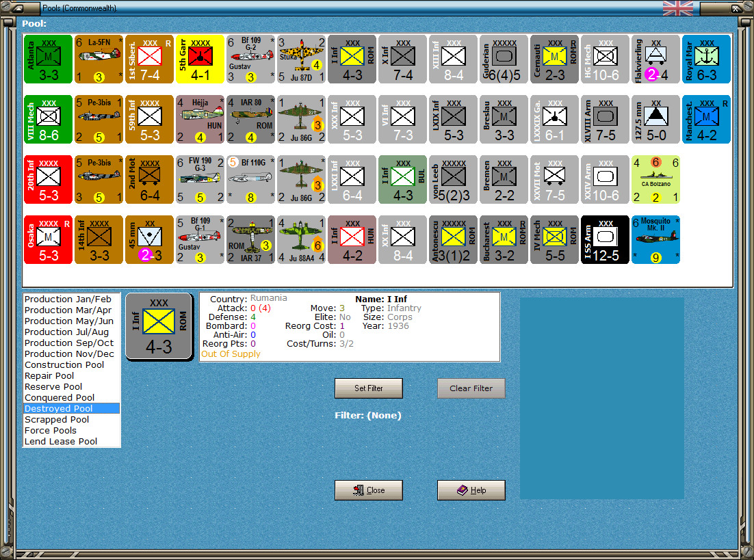
Task: Select the red Osaka 5-3 counter
Action: coord(48,239)
